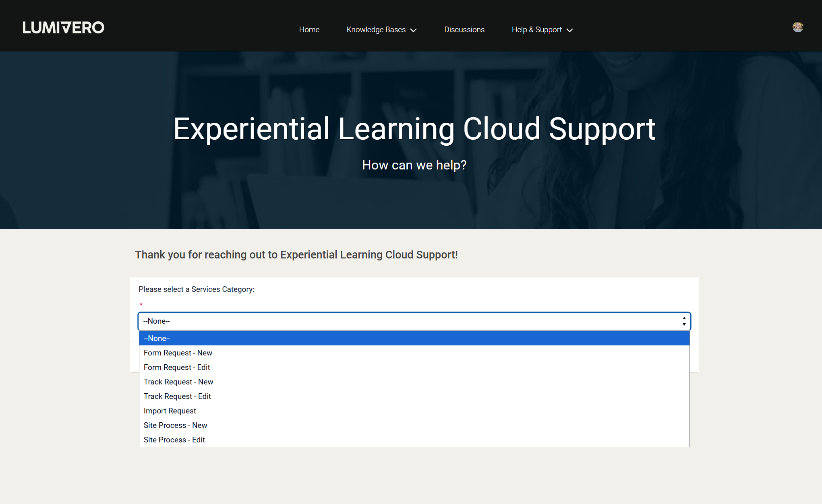Click the 'Thank you for reaching out' text
This screenshot has height=504, width=822.
[x=296, y=255]
